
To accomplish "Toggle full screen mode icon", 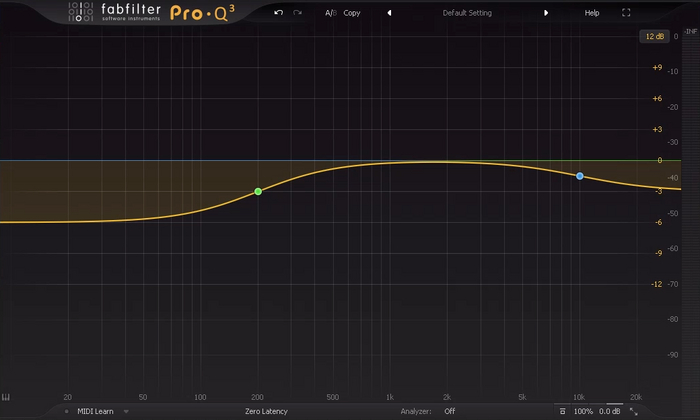I will pos(626,13).
